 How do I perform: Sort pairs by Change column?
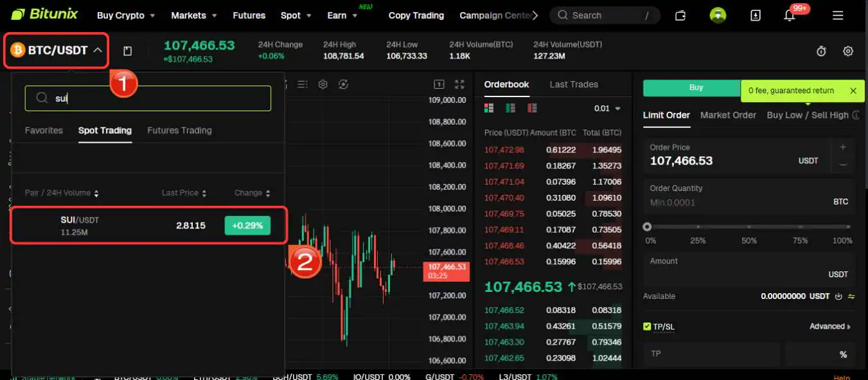point(252,193)
